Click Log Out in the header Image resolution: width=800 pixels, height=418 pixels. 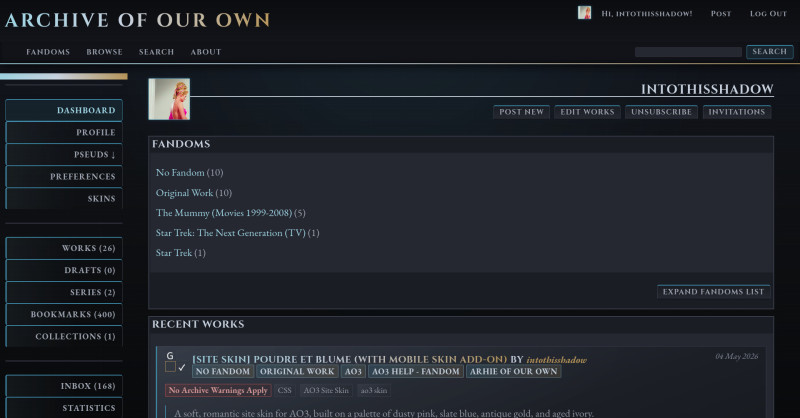point(768,14)
